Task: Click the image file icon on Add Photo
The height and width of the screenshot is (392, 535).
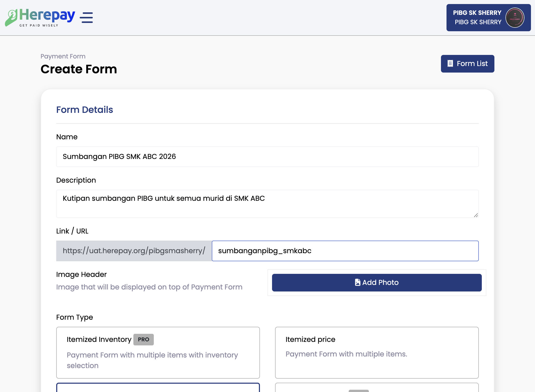Action: [x=358, y=282]
